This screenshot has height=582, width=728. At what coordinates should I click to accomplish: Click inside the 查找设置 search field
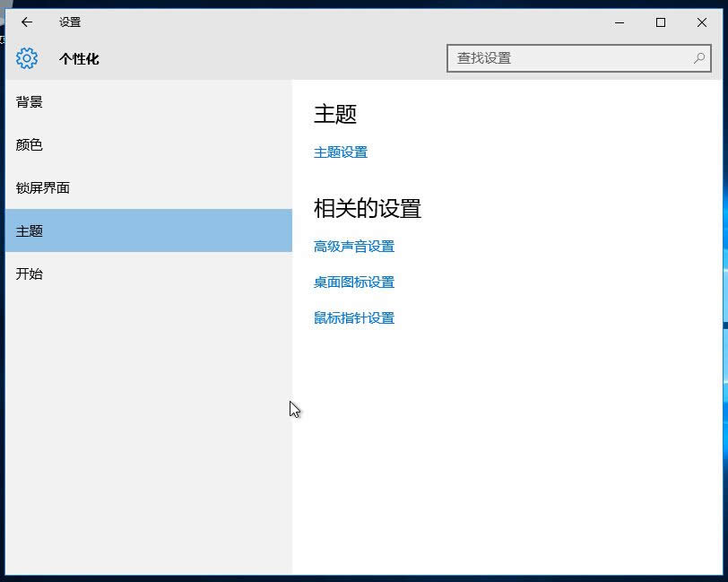556,57
